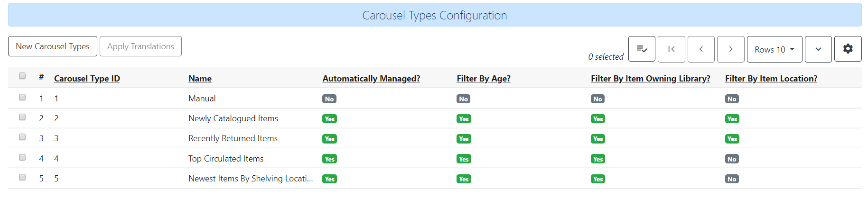Sort by Filter By Item Location? column

coord(771,79)
